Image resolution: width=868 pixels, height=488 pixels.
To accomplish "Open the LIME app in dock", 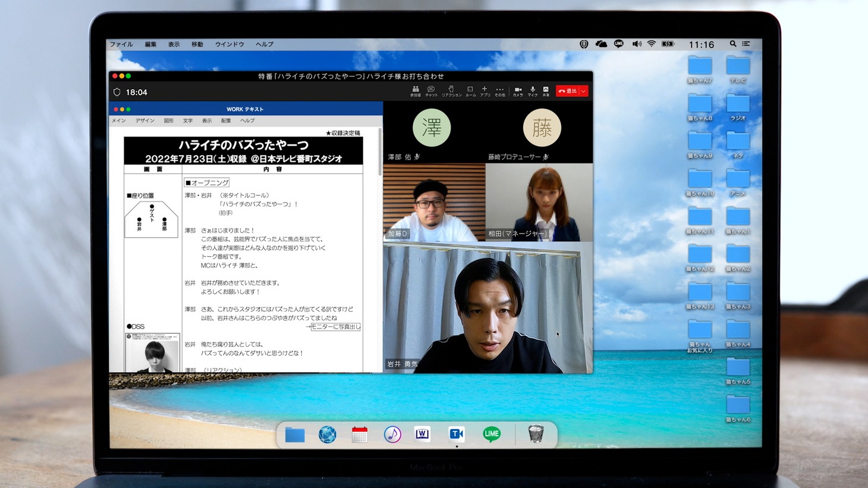I will click(x=491, y=435).
